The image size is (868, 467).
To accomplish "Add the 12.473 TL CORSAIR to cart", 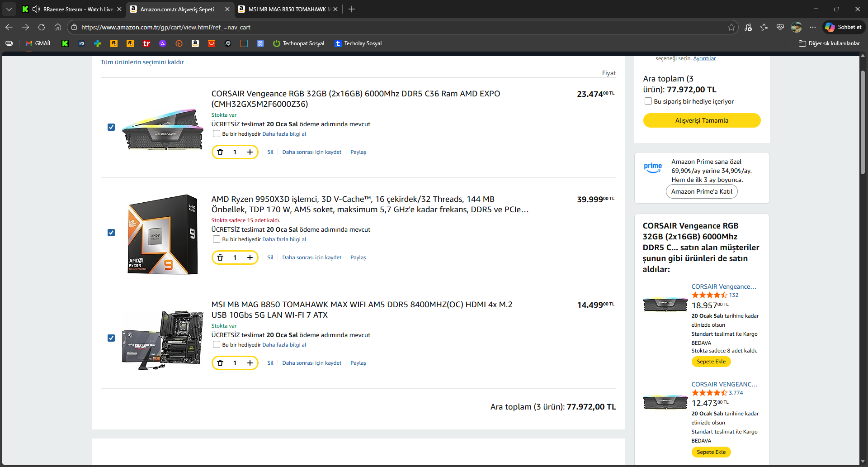I will pos(711,452).
